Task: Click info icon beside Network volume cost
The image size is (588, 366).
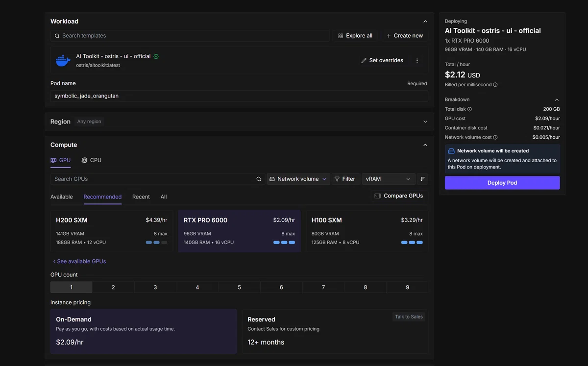Action: 495,138
